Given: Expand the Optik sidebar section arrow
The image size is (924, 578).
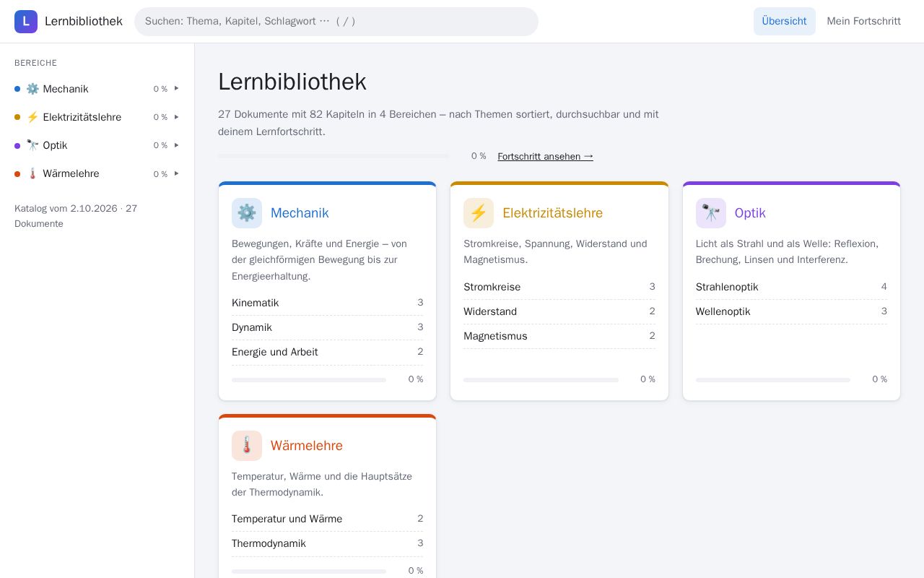Looking at the screenshot, I should [x=176, y=145].
